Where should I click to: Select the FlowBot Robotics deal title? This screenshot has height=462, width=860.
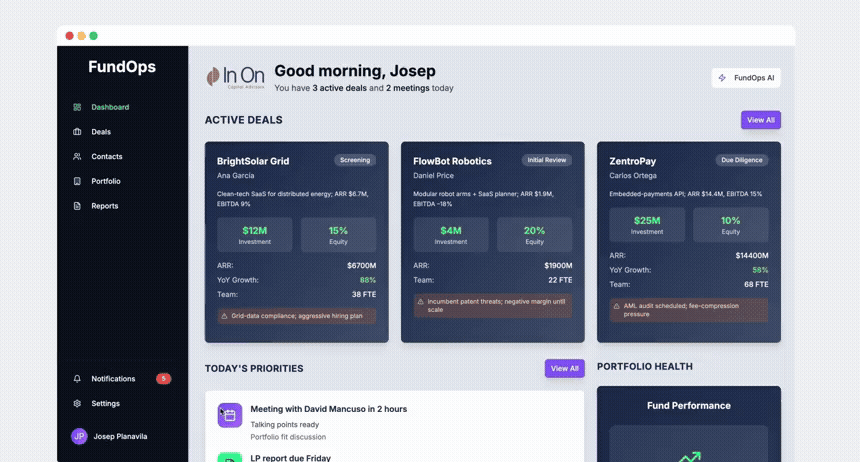click(x=452, y=161)
